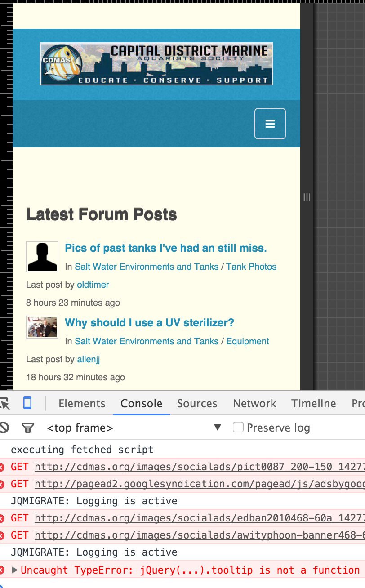The image size is (365, 588).
Task: Select the Console tab
Action: 141,403
